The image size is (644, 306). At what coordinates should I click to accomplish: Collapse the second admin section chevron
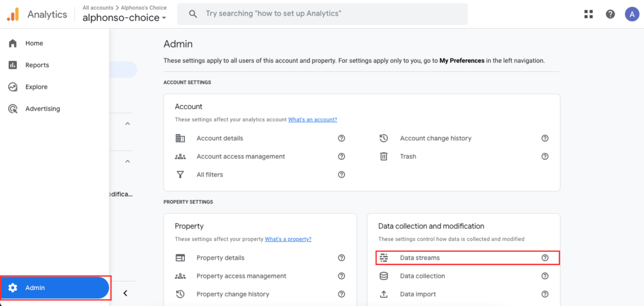click(128, 162)
